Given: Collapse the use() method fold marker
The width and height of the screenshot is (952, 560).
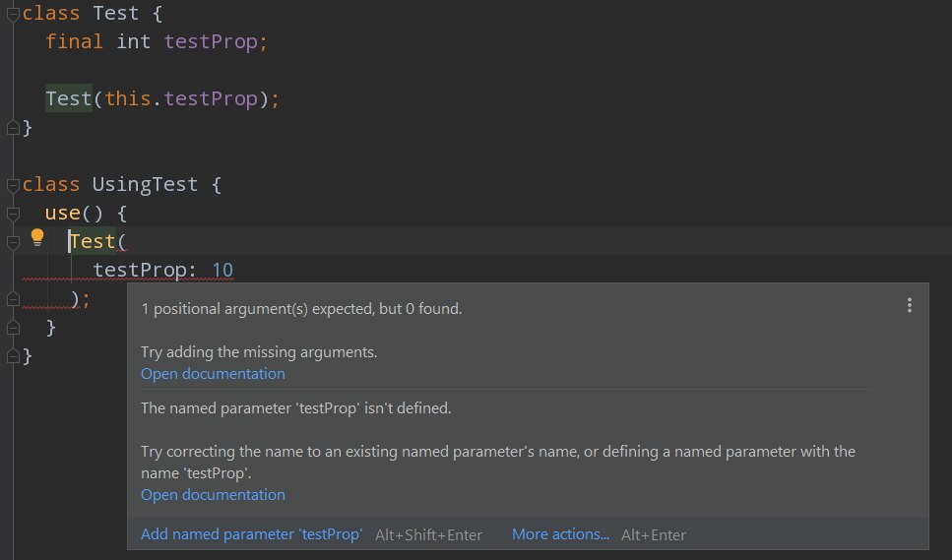Looking at the screenshot, I should pyautogui.click(x=13, y=214).
